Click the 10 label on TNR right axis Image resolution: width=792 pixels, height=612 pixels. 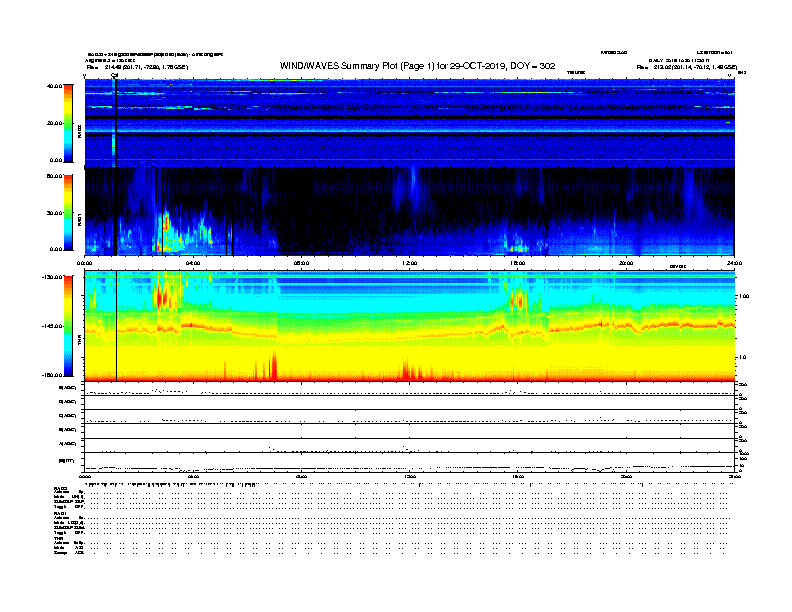(742, 358)
